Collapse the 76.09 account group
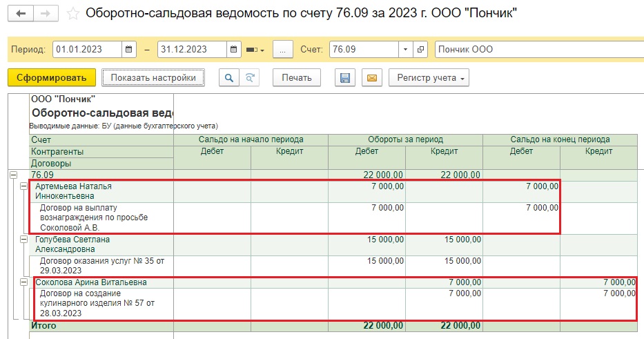This screenshot has height=339, width=644. coord(14,175)
